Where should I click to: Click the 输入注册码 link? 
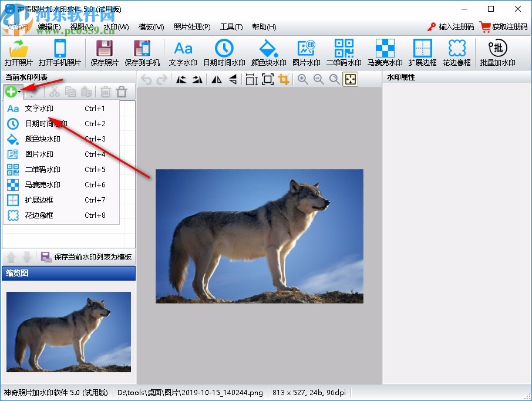coord(450,27)
